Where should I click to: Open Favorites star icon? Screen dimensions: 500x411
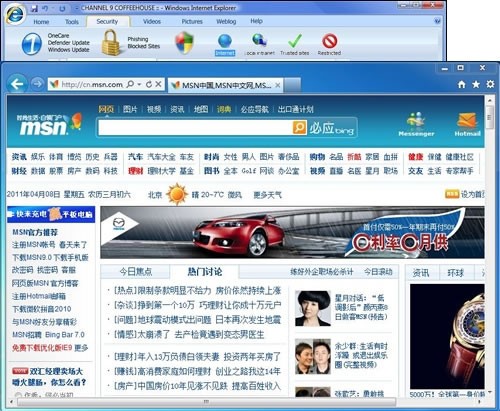[476, 85]
